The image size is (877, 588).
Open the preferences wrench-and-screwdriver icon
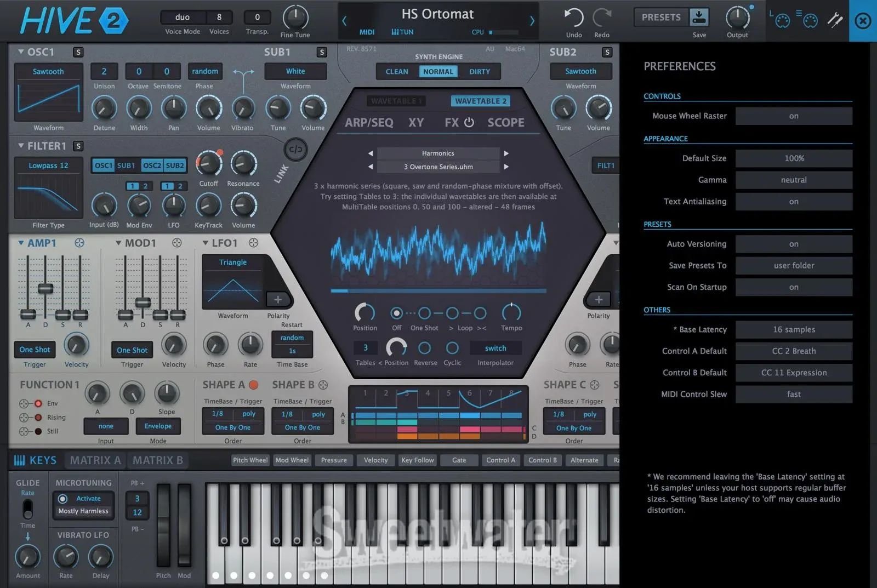pyautogui.click(x=835, y=20)
